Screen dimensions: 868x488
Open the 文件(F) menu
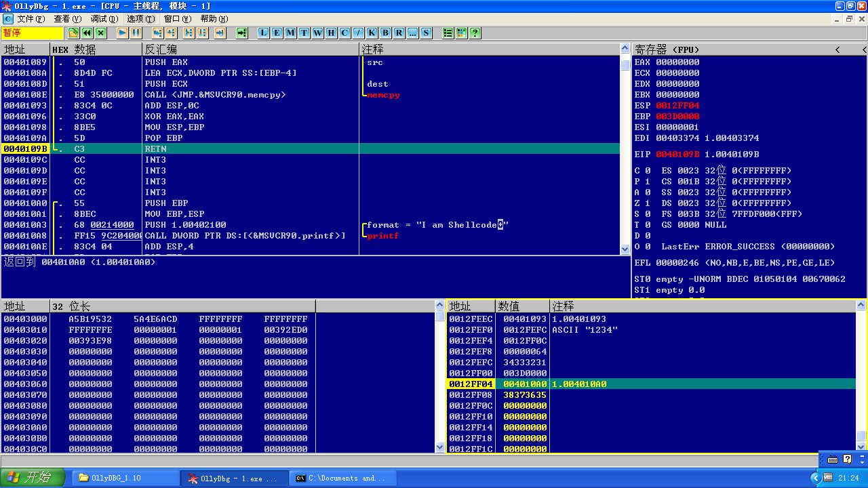pyautogui.click(x=32, y=18)
